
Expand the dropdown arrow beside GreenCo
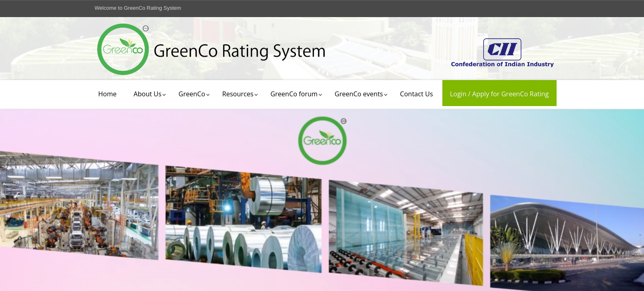click(x=208, y=95)
